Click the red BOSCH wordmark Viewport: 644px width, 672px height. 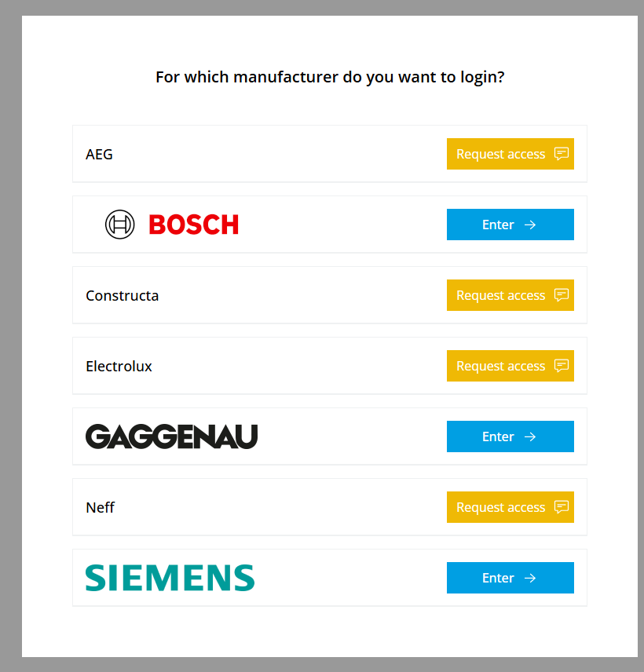click(x=193, y=225)
